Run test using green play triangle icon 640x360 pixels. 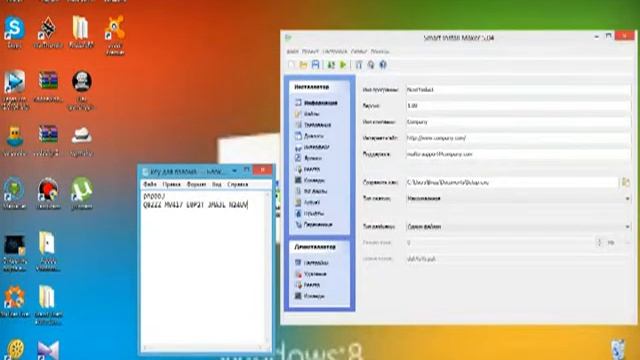pos(343,64)
